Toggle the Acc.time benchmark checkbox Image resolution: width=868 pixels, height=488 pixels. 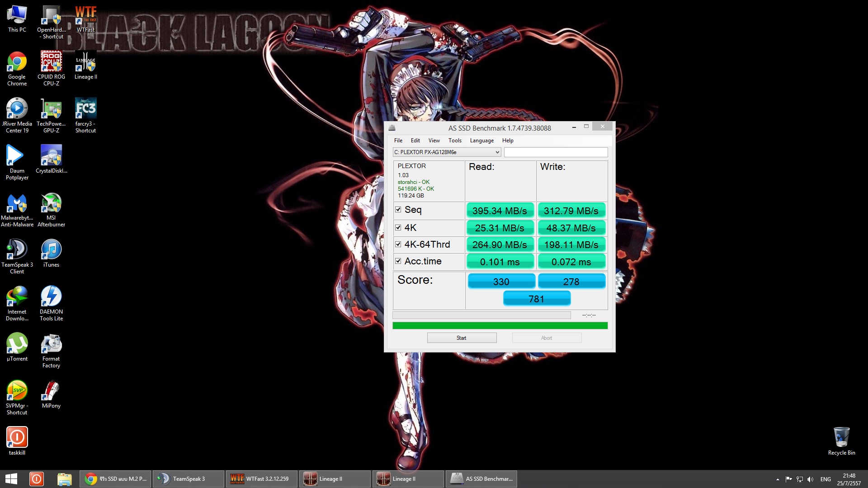click(x=398, y=261)
